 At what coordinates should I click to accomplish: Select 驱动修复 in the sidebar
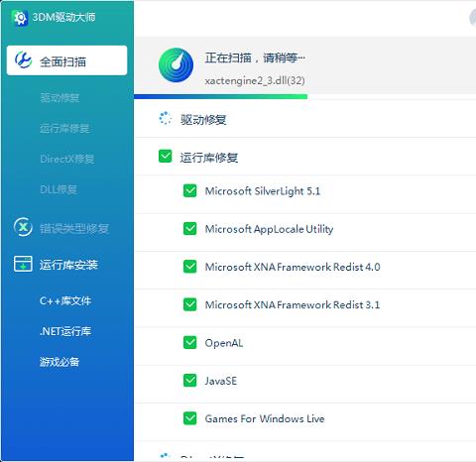click(x=59, y=98)
